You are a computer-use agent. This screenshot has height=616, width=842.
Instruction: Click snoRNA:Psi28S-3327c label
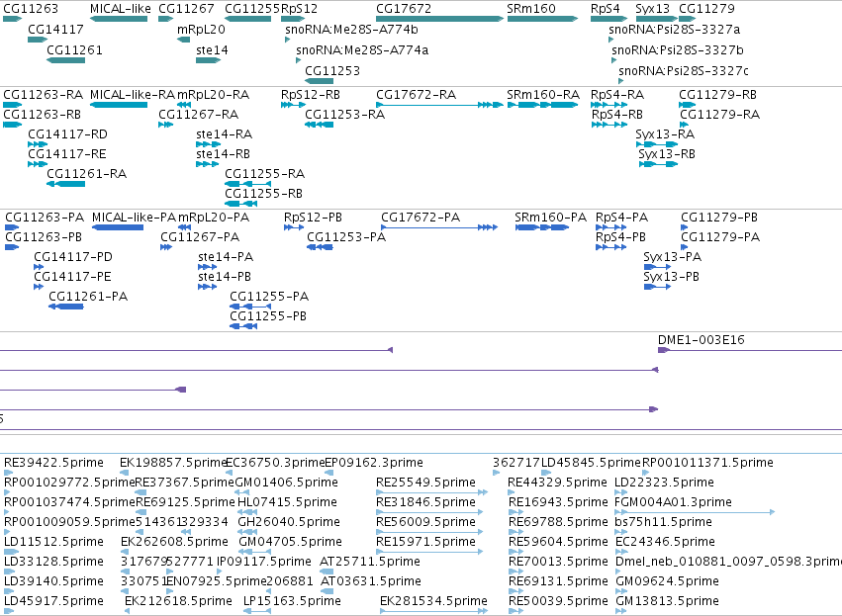[x=683, y=71]
